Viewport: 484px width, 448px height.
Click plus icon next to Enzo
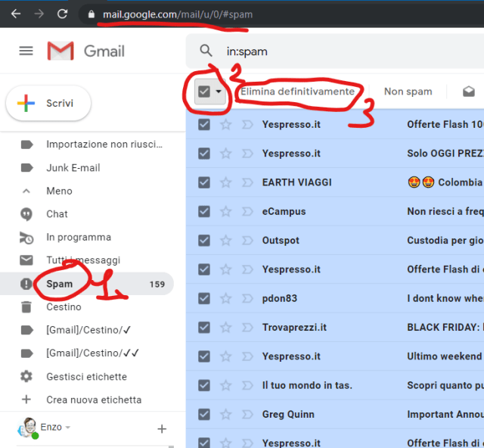coord(161,429)
